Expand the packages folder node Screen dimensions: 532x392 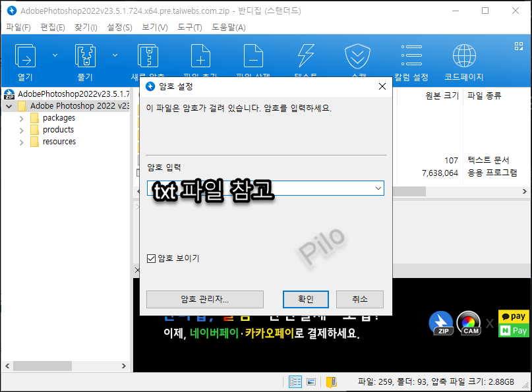pyautogui.click(x=21, y=119)
